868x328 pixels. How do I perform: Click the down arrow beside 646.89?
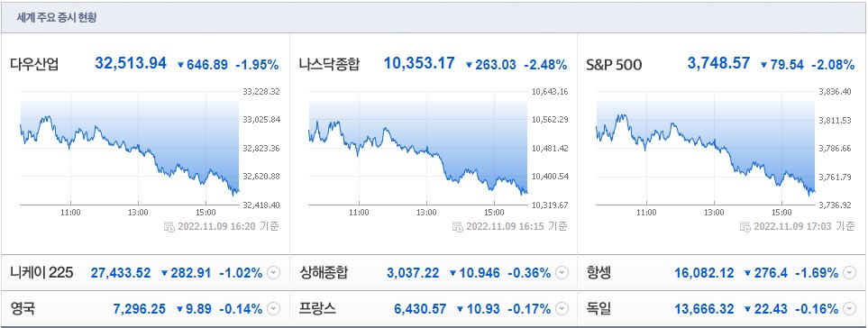click(x=180, y=65)
